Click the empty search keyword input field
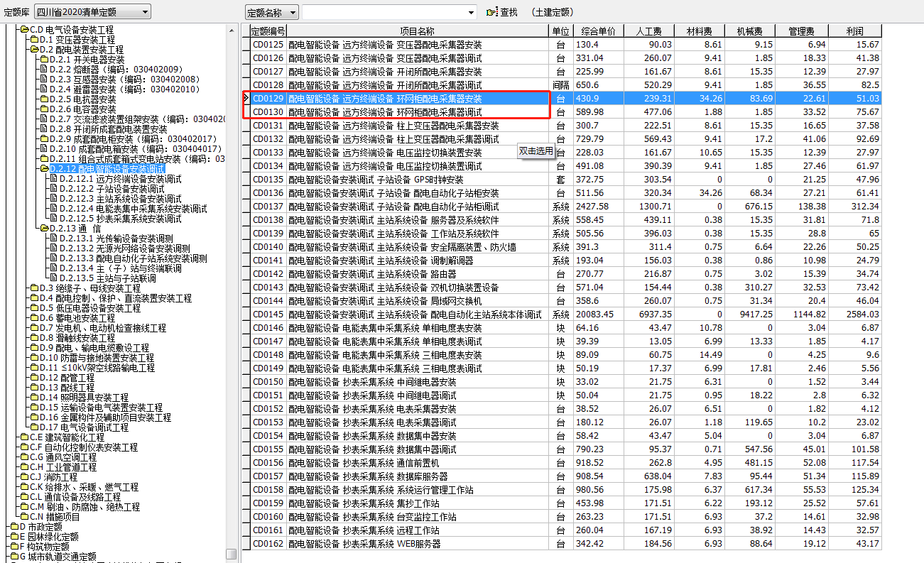Viewport: 924px width, 563px height. point(384,13)
